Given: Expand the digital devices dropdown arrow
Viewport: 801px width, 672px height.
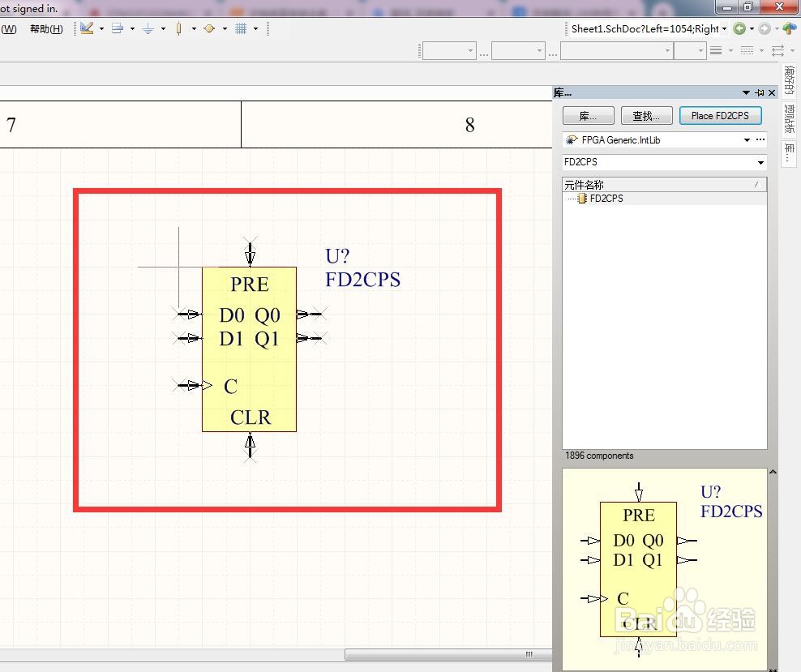Looking at the screenshot, I should (194, 28).
